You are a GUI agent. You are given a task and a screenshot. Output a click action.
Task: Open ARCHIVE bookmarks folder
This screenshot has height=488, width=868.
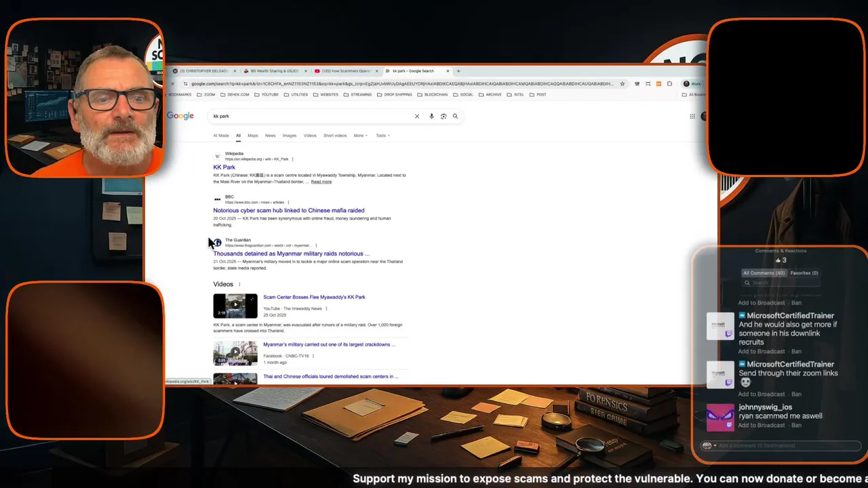[490, 95]
